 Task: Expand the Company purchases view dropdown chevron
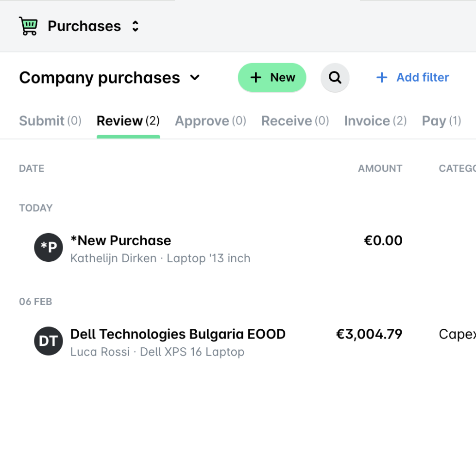[195, 78]
